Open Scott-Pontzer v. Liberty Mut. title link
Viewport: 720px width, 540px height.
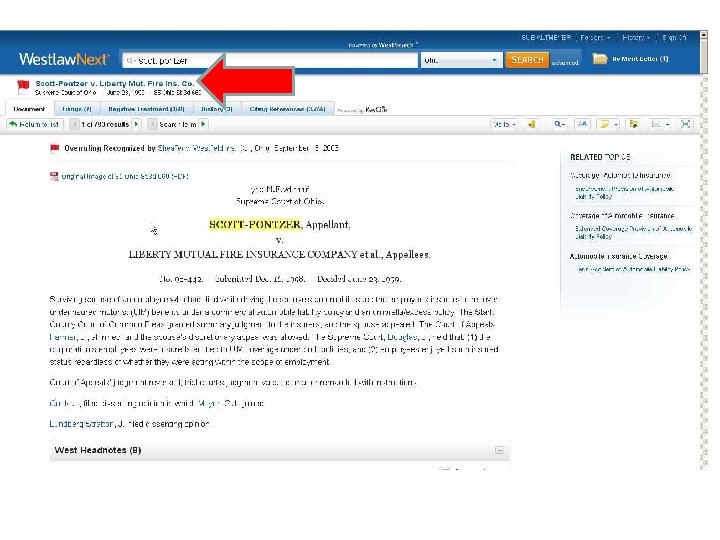115,84
